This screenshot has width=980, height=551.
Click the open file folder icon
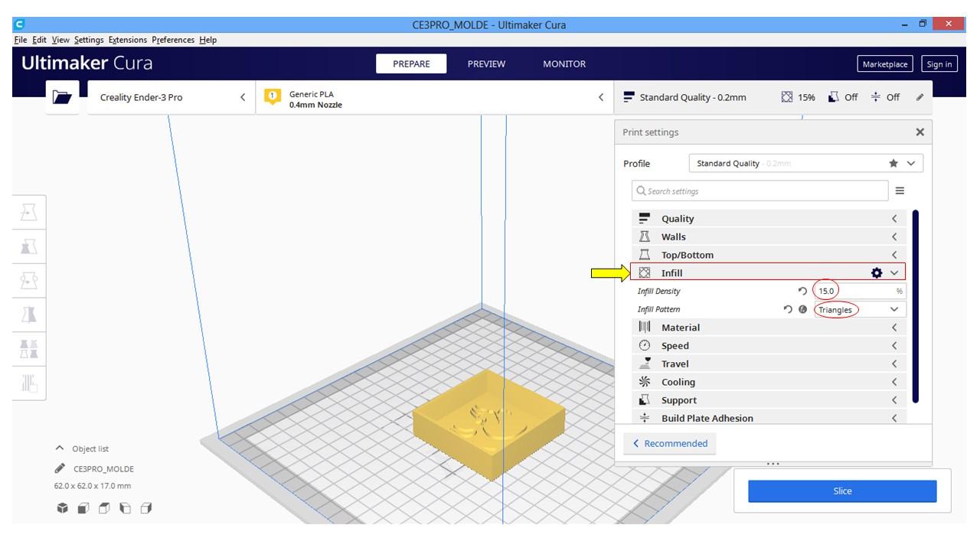pos(62,97)
